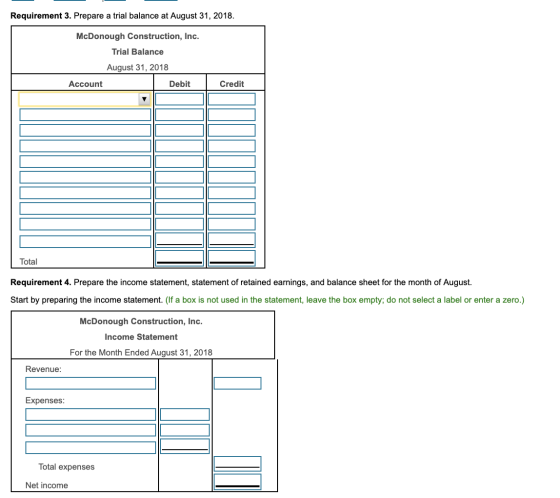Screen dimensions: 560x498
Task: Click the second-row Debit field in Trial Balance
Action: coord(180,115)
